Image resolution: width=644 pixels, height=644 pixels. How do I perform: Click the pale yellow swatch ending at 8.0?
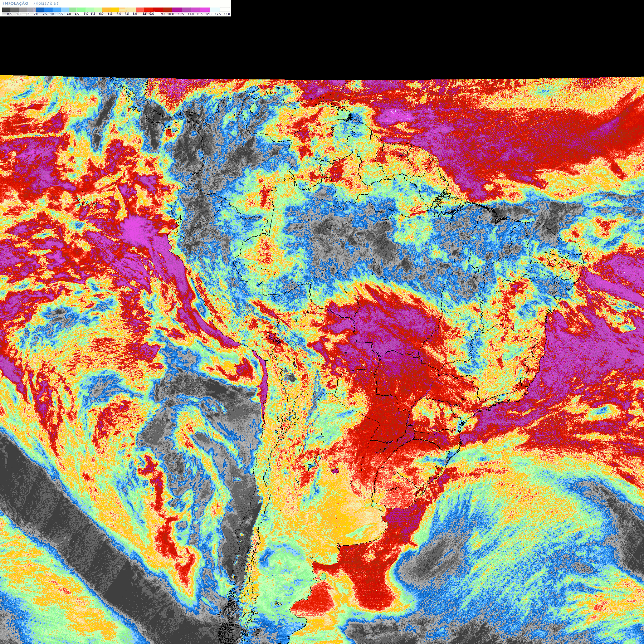tap(131, 10)
